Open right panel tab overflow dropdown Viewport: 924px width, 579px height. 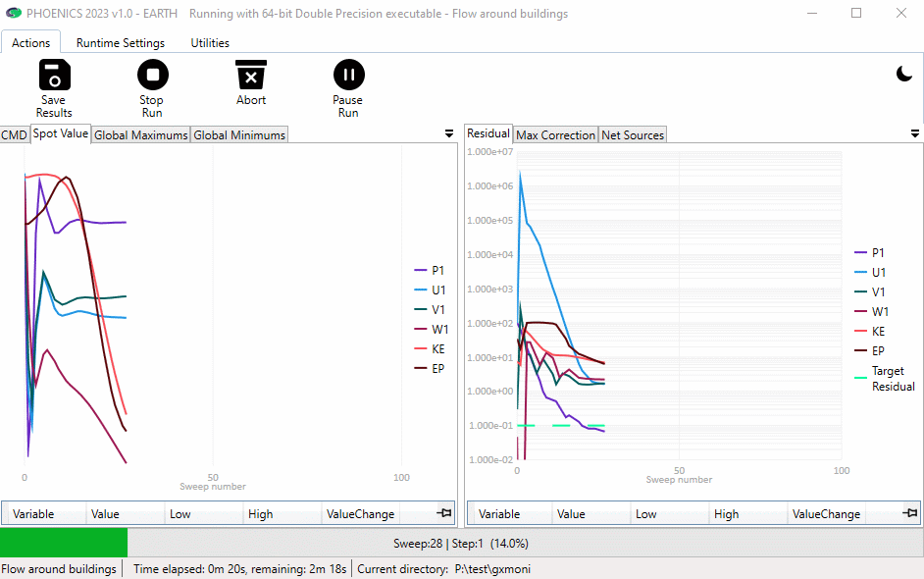click(914, 133)
